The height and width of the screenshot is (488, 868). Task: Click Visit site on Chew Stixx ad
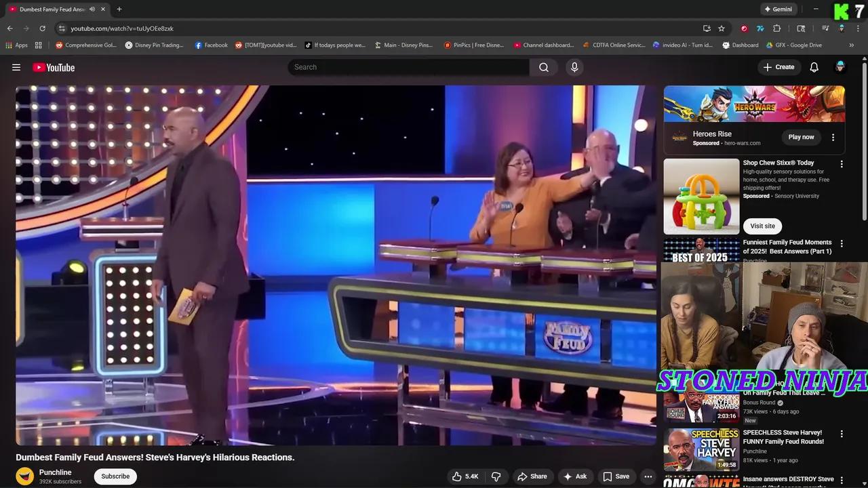763,226
